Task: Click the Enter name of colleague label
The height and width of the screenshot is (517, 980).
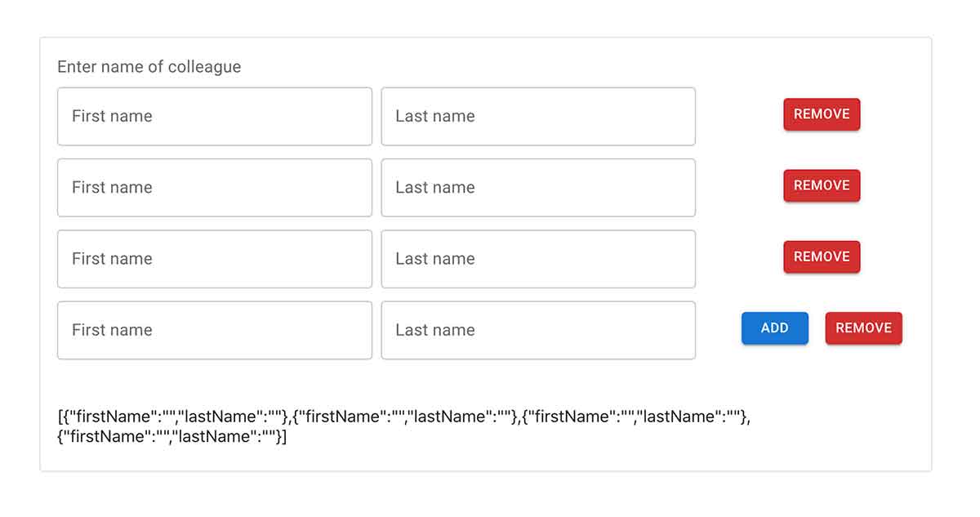Action: click(149, 67)
